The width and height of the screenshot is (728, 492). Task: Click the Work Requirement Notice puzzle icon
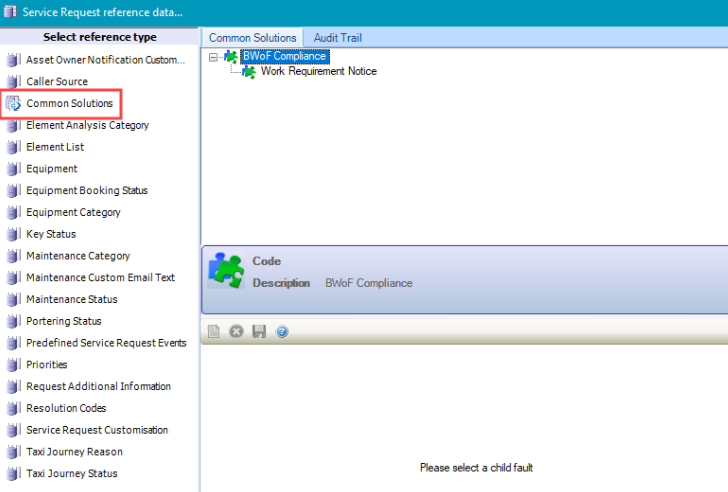(x=249, y=72)
